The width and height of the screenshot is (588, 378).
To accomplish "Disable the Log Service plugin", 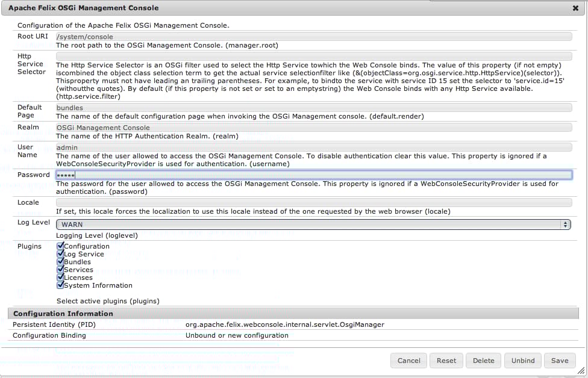I will (x=60, y=253).
